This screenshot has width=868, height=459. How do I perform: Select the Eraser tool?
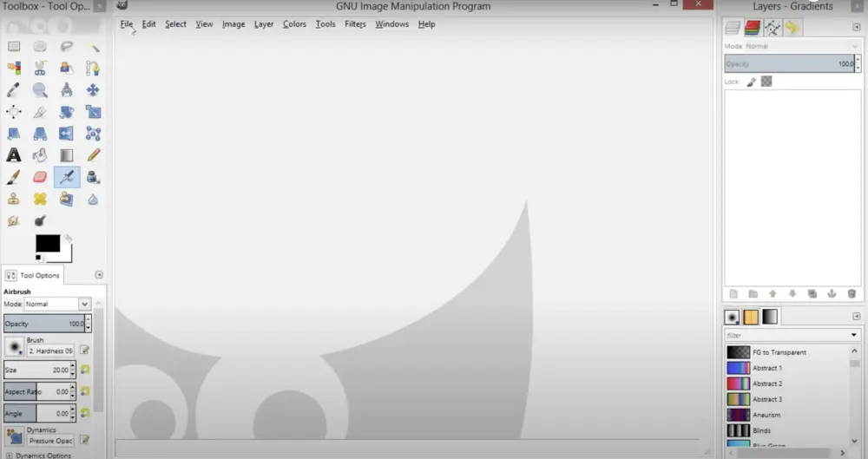coord(40,177)
